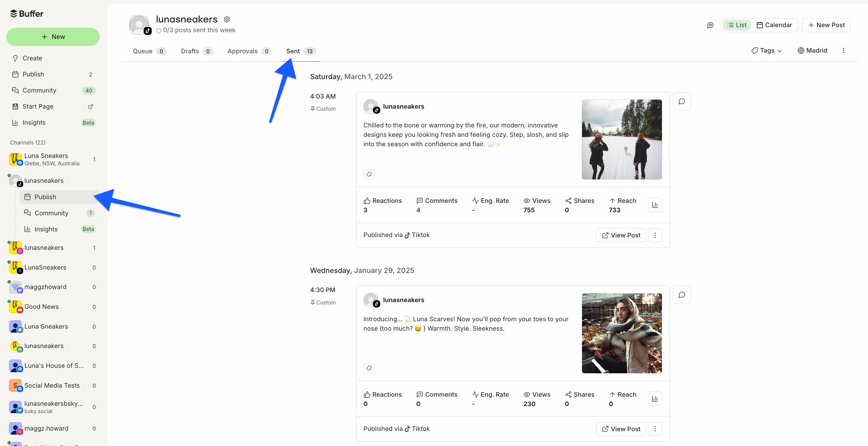Click the Views value 755
Screen dimensions: 868x446
coord(529,210)
